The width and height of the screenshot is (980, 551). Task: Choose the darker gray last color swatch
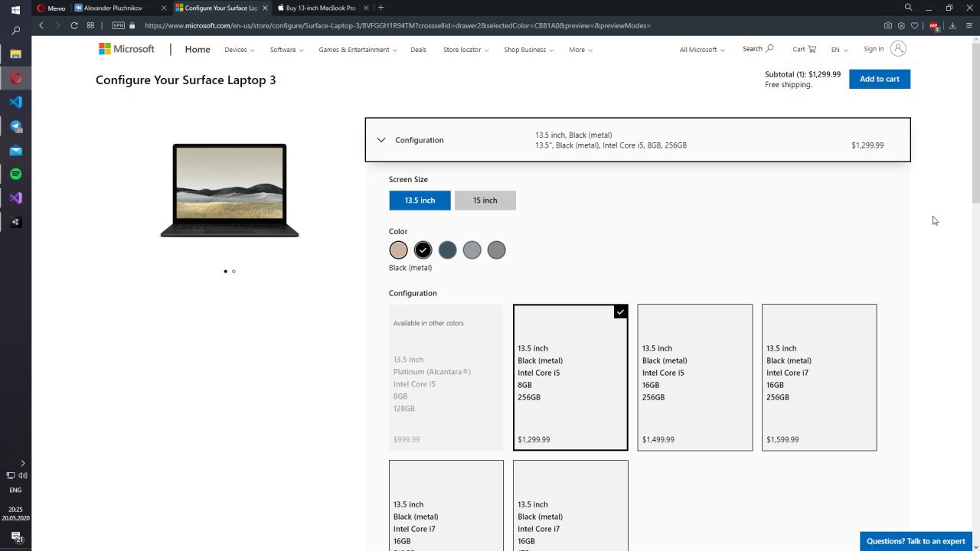click(496, 250)
